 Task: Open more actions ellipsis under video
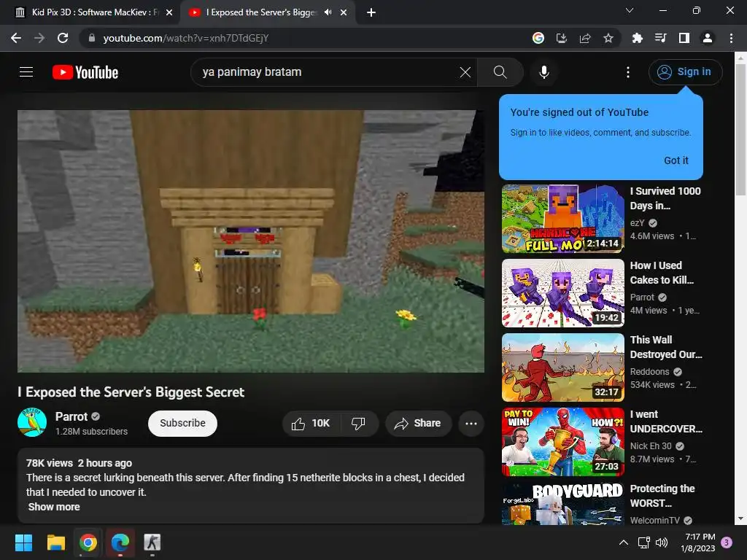471,424
